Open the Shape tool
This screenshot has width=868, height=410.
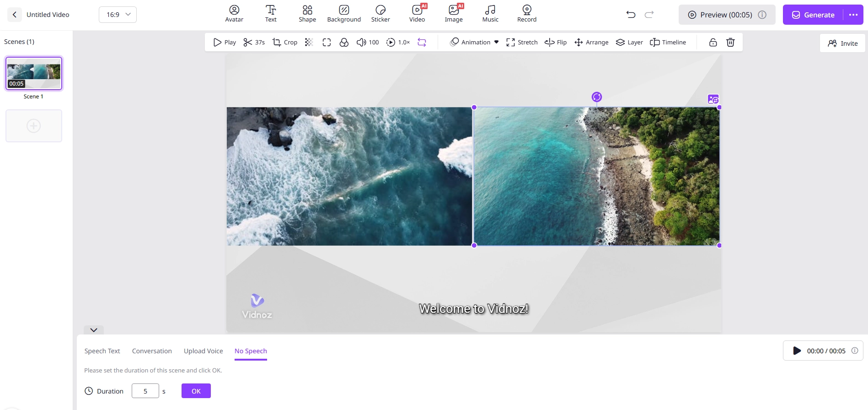307,14
